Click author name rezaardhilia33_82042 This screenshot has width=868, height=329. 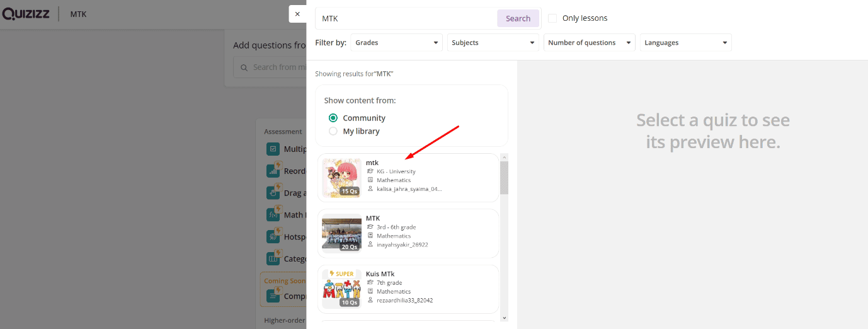pos(405,300)
